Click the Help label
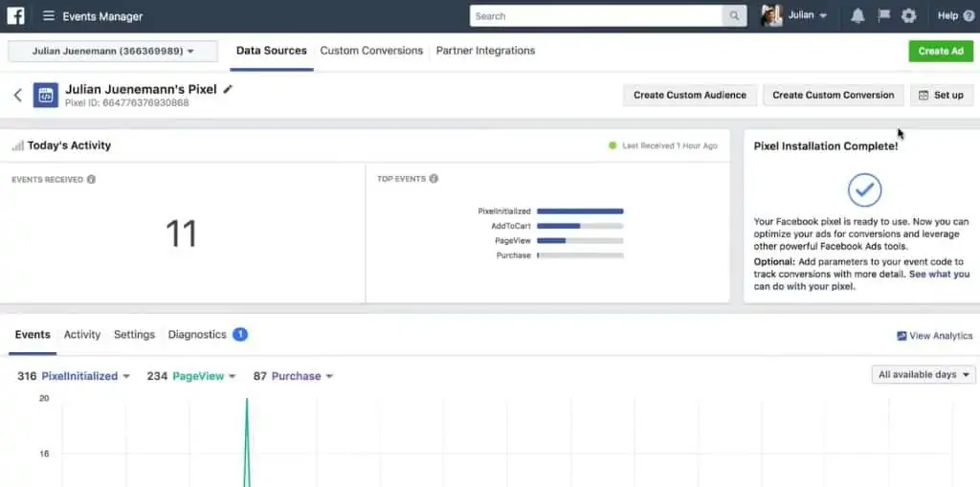 click(x=948, y=15)
